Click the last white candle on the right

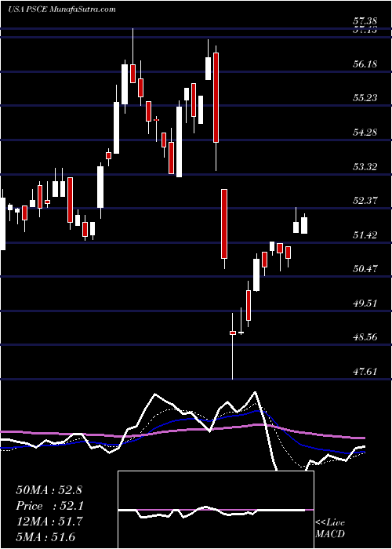pyautogui.click(x=304, y=225)
